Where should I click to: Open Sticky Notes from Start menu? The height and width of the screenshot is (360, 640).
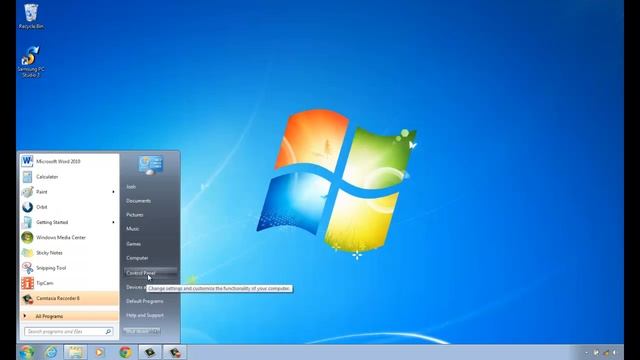[69, 253]
